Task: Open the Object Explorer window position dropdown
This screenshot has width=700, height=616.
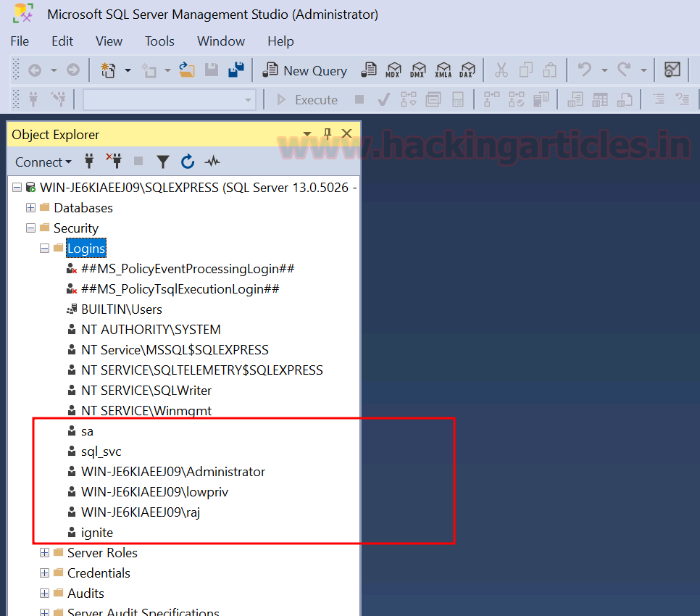Action: click(x=307, y=134)
